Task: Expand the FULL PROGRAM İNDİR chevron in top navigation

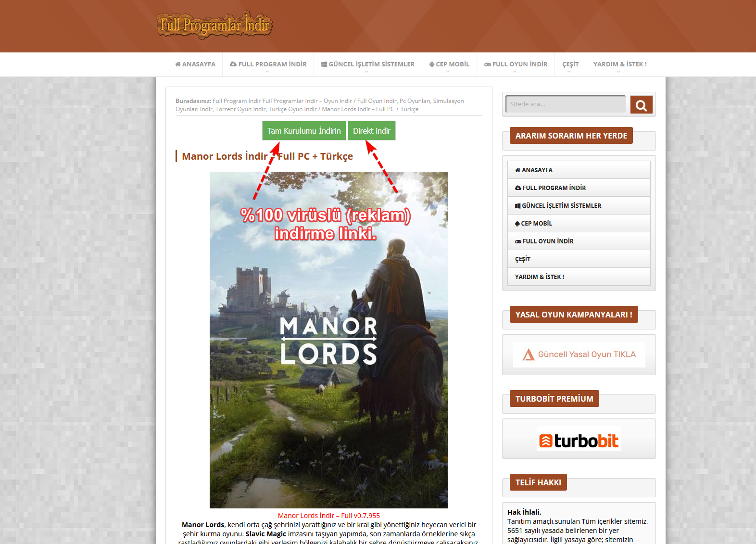Action: pos(266,72)
